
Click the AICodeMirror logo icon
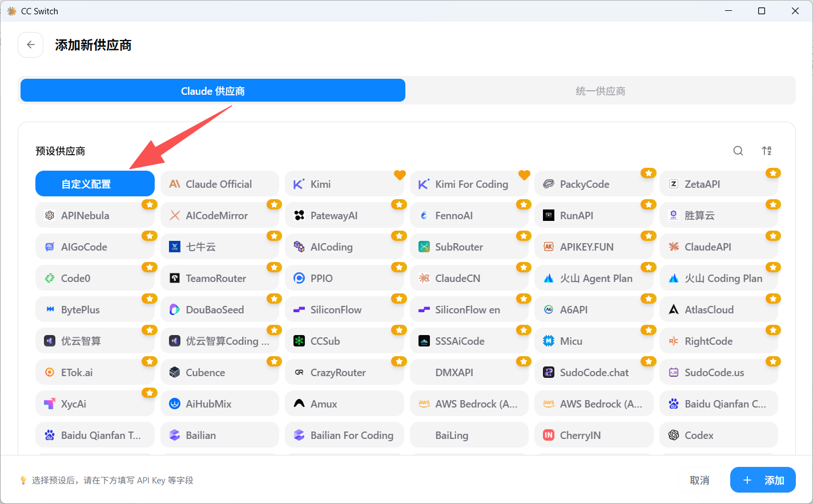175,215
